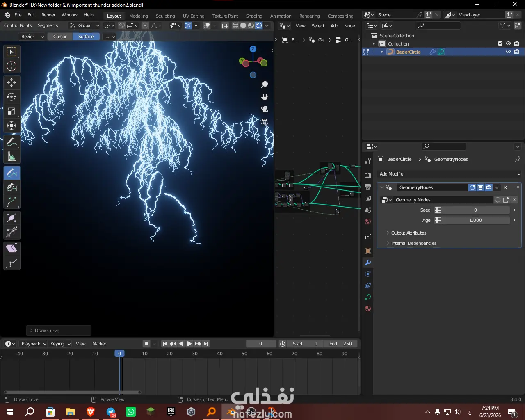Image resolution: width=525 pixels, height=420 pixels.
Task: Activate the combined Transform tool
Action: [x=11, y=126]
